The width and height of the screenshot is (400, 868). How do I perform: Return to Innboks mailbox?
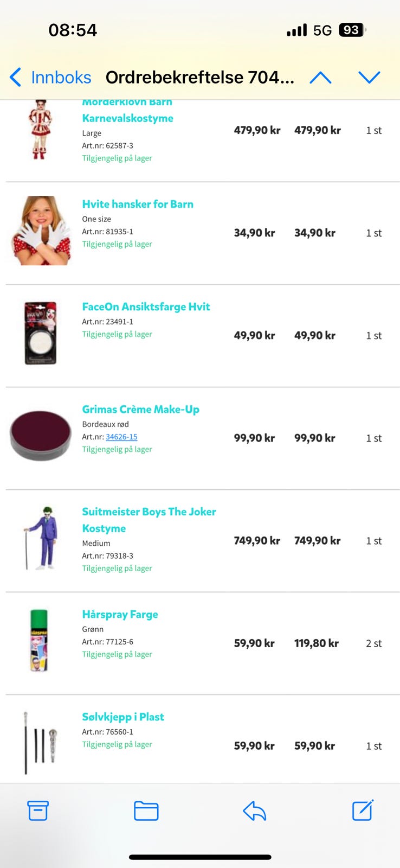[x=61, y=78]
